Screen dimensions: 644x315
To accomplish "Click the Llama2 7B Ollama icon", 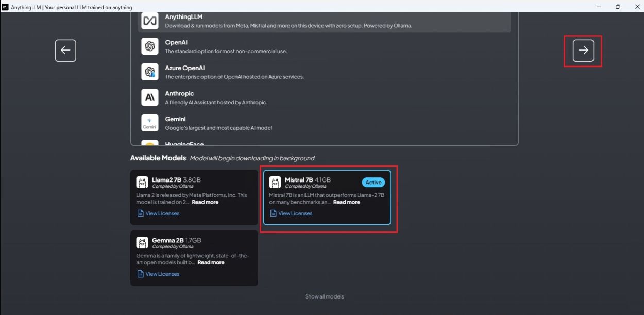I will click(142, 183).
